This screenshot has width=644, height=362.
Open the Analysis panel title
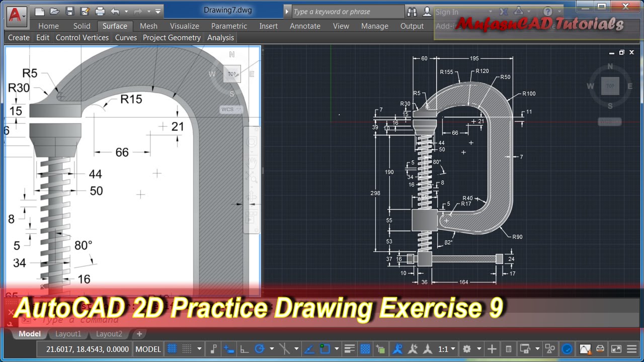220,38
